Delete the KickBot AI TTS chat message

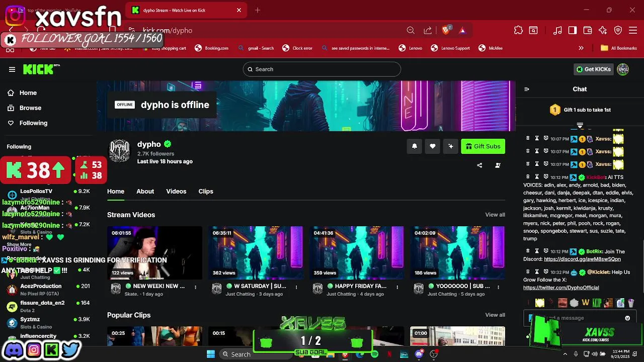point(528,177)
